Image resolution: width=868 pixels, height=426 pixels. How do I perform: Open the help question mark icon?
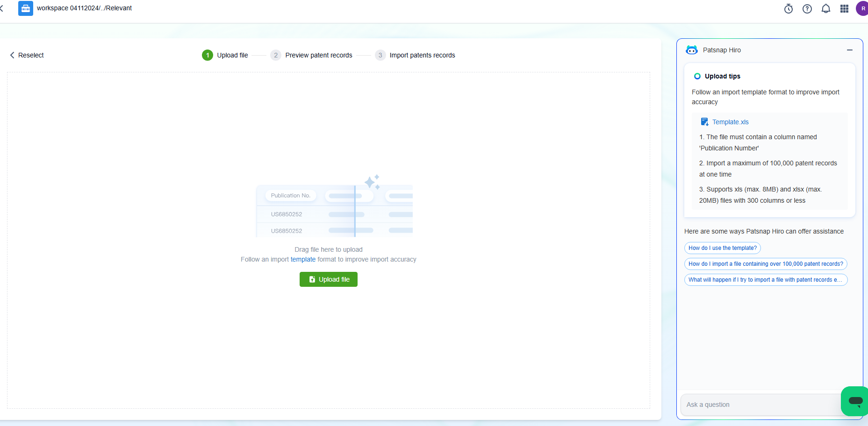(x=807, y=9)
